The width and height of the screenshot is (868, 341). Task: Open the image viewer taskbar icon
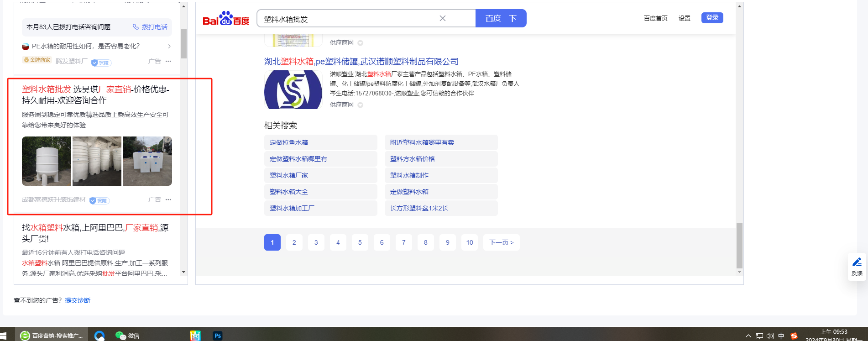[195, 336]
